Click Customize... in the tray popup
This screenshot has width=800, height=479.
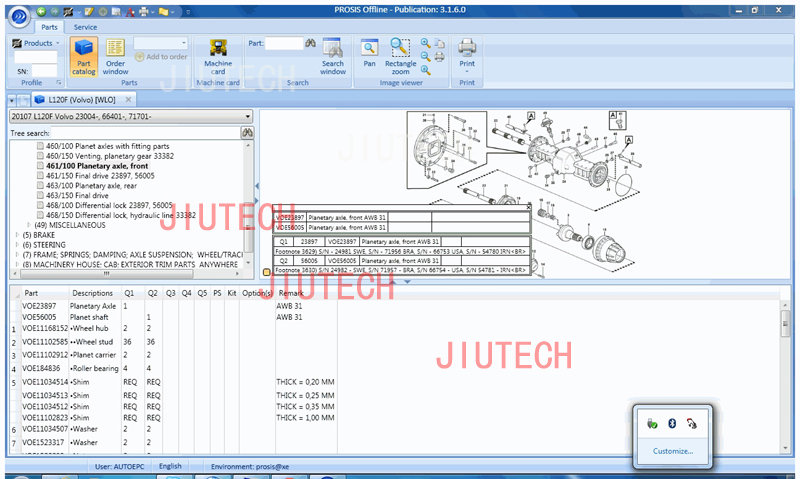672,451
